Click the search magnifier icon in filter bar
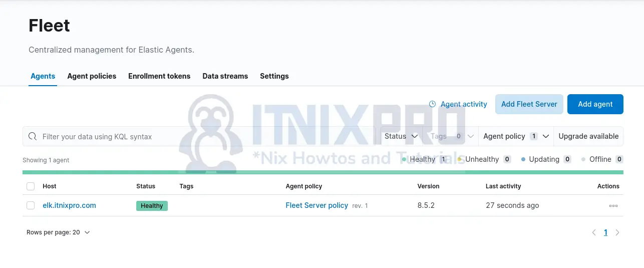 coord(33,136)
